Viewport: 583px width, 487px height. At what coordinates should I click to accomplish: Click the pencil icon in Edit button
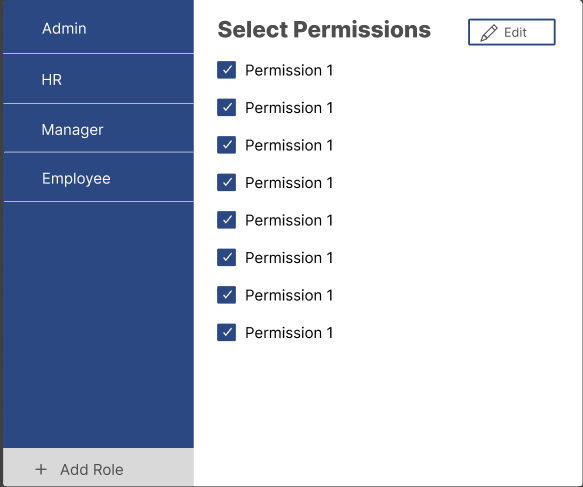(489, 33)
